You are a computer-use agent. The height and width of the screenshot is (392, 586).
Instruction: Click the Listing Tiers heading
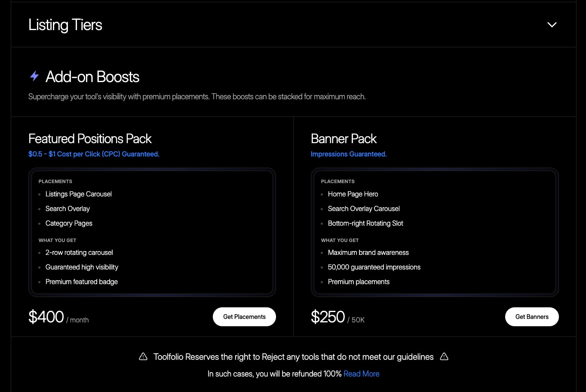(x=65, y=25)
